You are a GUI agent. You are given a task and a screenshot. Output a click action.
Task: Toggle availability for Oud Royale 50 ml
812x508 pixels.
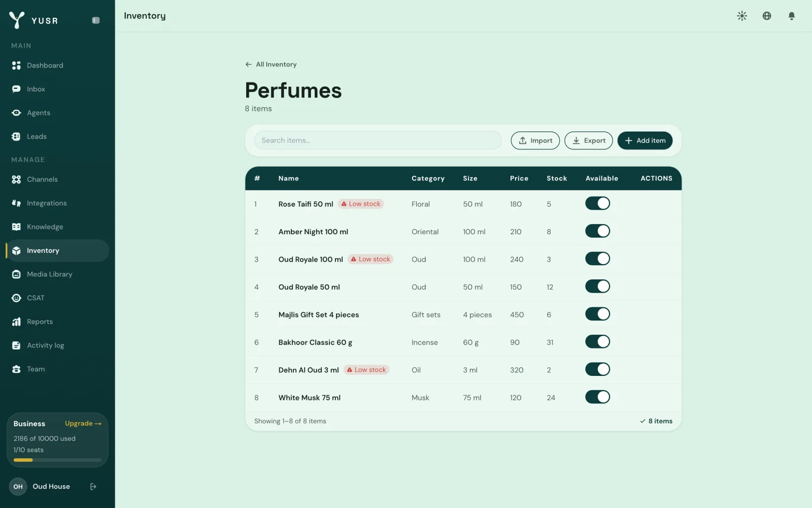[x=597, y=287]
